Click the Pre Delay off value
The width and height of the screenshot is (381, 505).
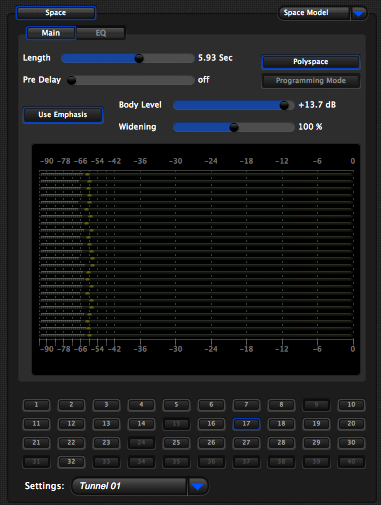tap(203, 80)
